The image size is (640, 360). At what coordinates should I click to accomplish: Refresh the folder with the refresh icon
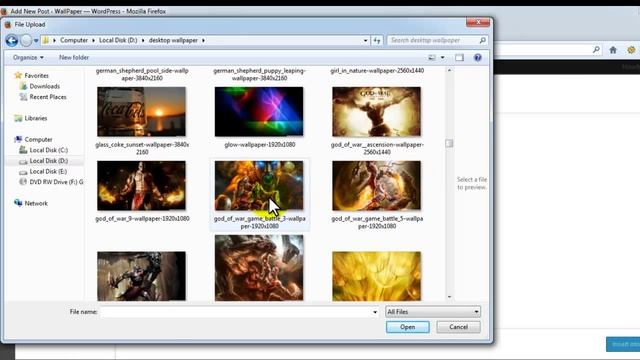(x=377, y=40)
